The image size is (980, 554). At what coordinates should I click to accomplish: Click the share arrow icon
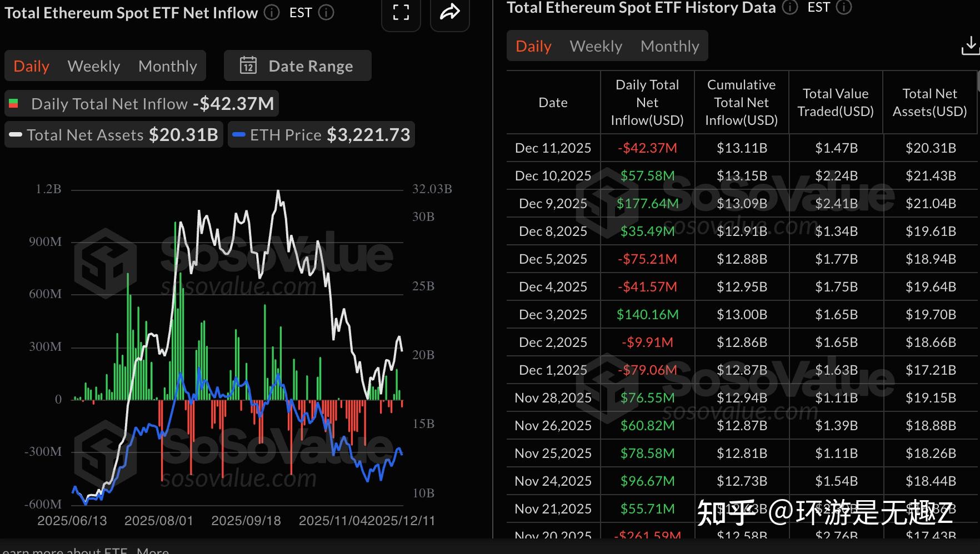(449, 12)
